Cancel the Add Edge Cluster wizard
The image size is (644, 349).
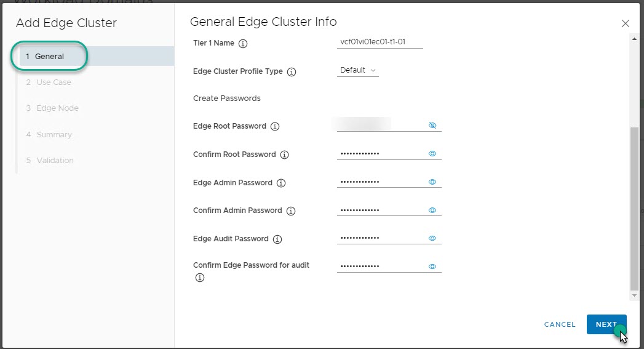(560, 324)
